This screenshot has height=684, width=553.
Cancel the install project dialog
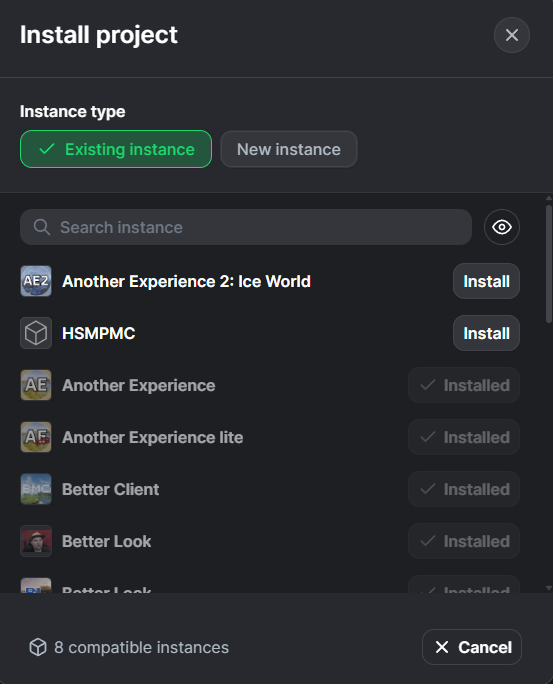pos(472,647)
